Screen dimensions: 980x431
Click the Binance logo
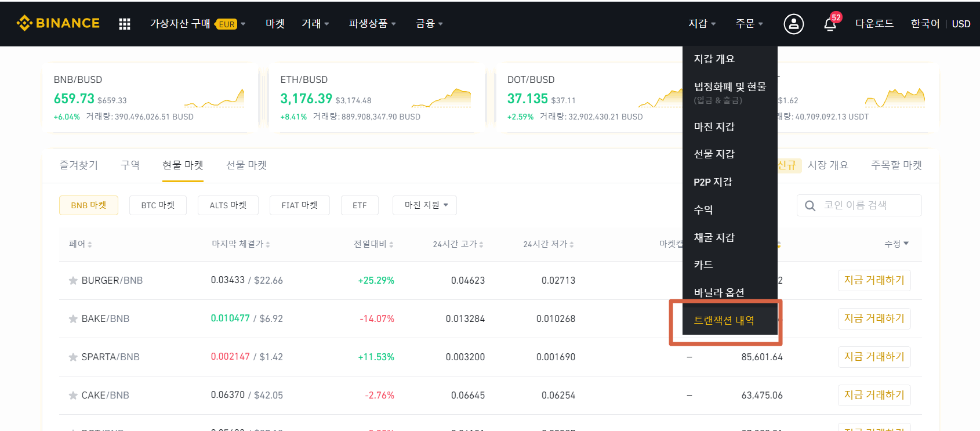tap(58, 23)
